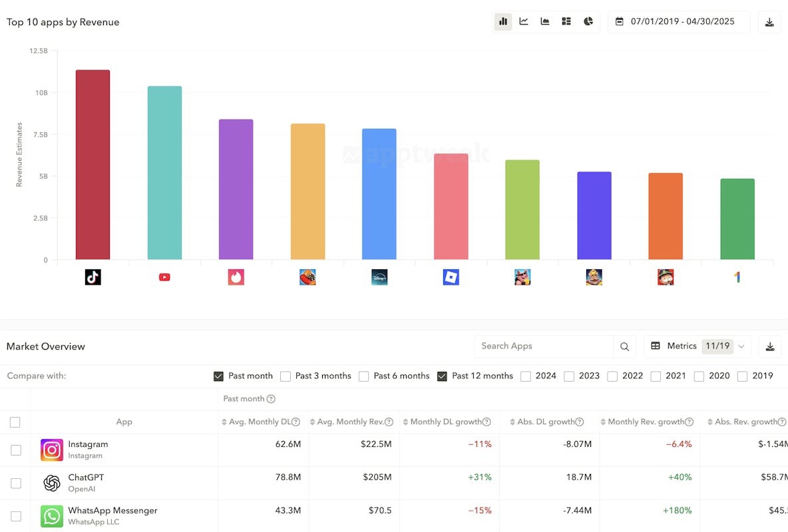Switch to line chart view
The width and height of the screenshot is (788, 532).
click(x=524, y=21)
